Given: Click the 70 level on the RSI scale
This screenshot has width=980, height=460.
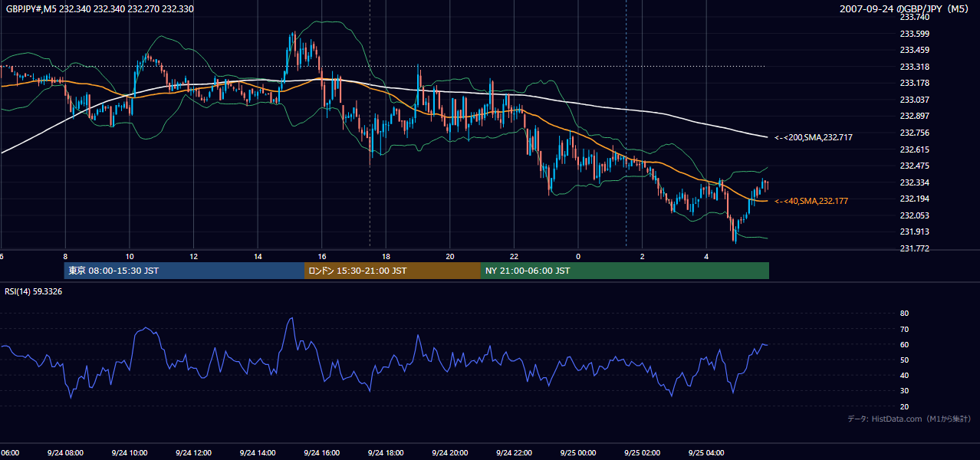Looking at the screenshot, I should click(x=904, y=329).
